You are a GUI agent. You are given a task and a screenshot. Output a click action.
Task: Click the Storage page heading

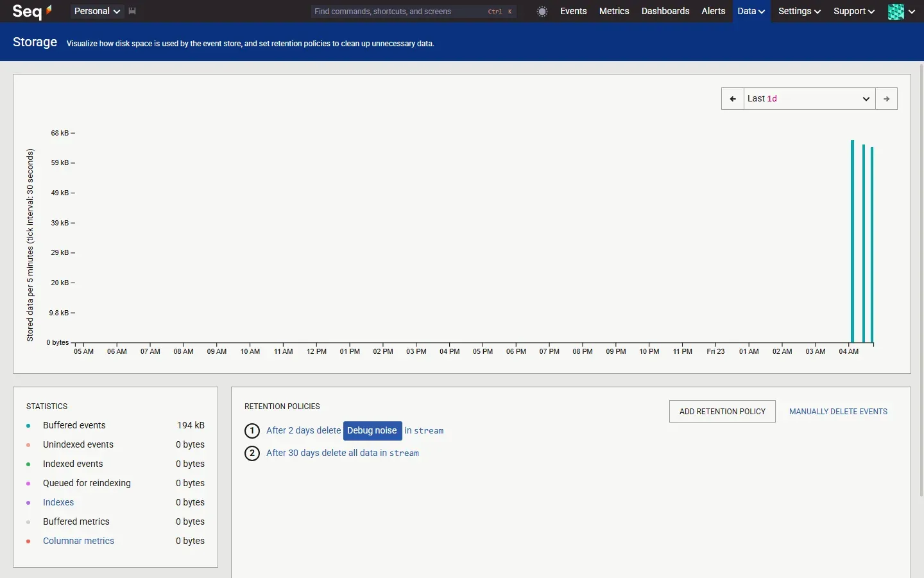[35, 42]
